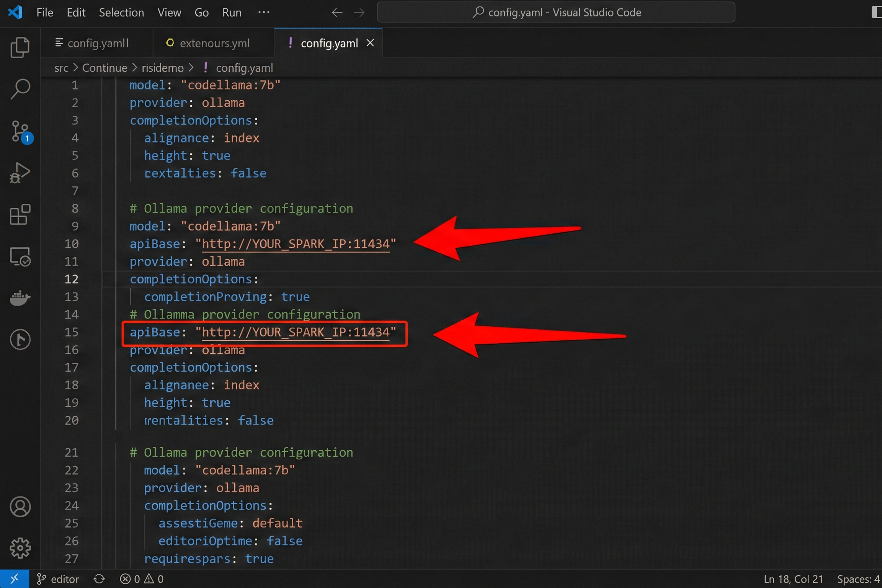Screen dimensions: 882x588
Task: Open the Search view icon
Action: (20, 89)
